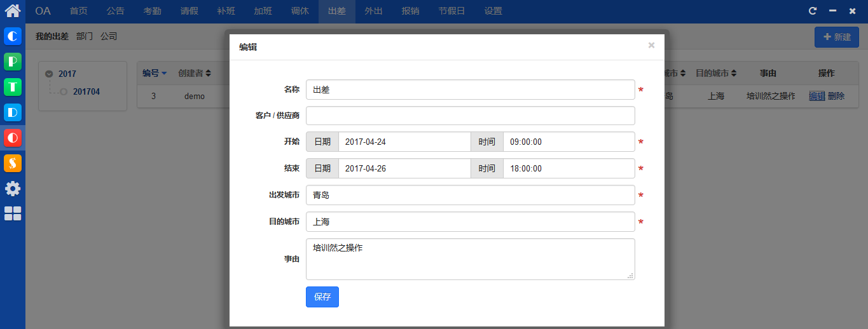Open the 出差 menu

pyautogui.click(x=337, y=11)
